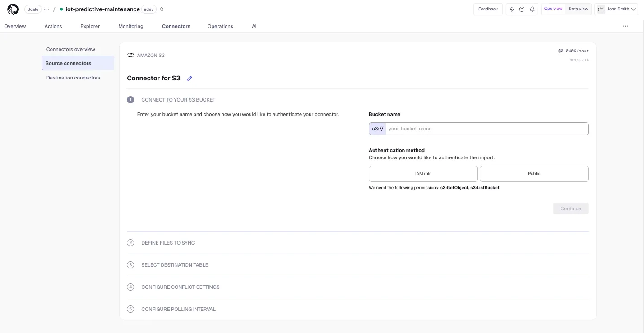The height and width of the screenshot is (333, 644).
Task: Open the help question mark icon
Action: 522,9
